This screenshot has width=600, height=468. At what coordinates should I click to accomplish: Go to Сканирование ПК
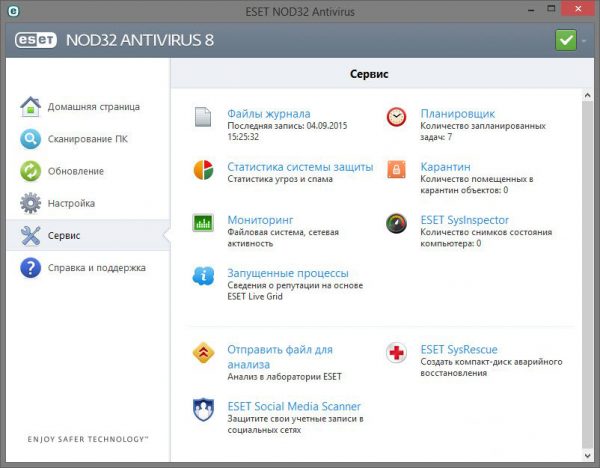pos(88,139)
